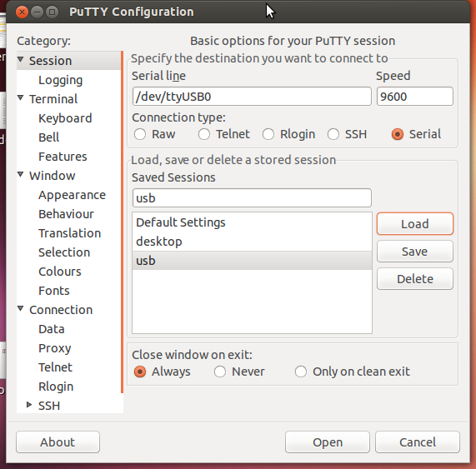The image size is (476, 469).
Task: Open the serial connection
Action: [328, 442]
